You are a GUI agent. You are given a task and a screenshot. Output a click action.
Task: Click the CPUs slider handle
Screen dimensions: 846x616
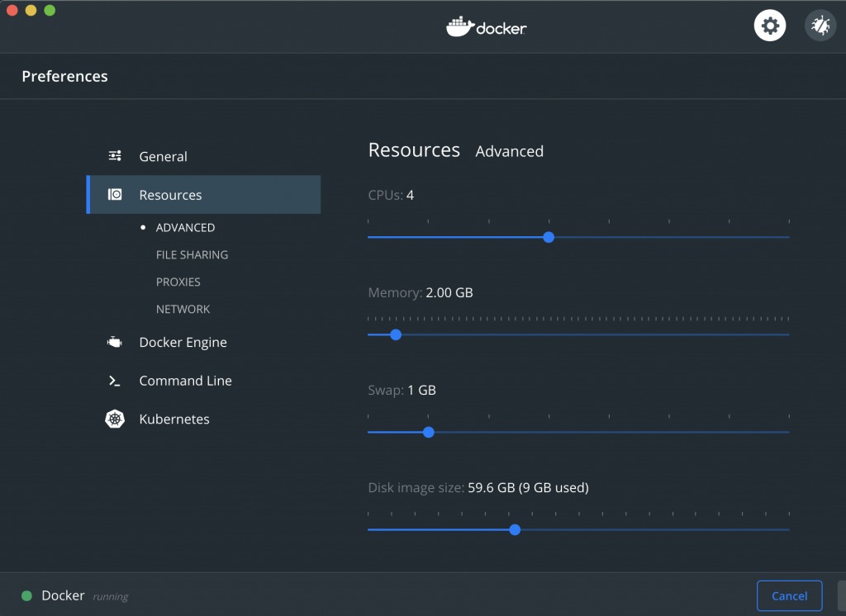[x=549, y=237]
